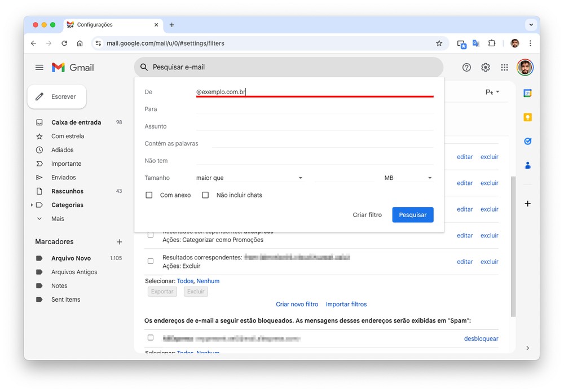Open the Caixa de entrada folder

pyautogui.click(x=76, y=122)
